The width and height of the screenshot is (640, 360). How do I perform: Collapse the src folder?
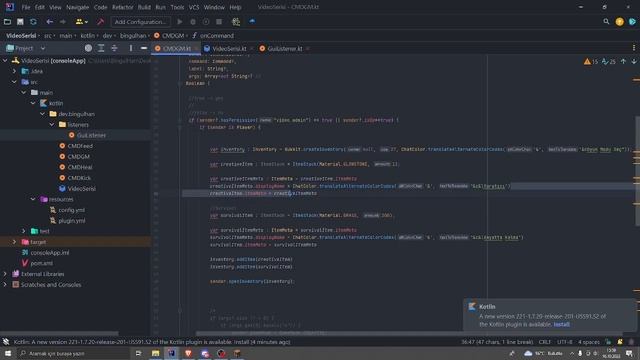(x=14, y=82)
